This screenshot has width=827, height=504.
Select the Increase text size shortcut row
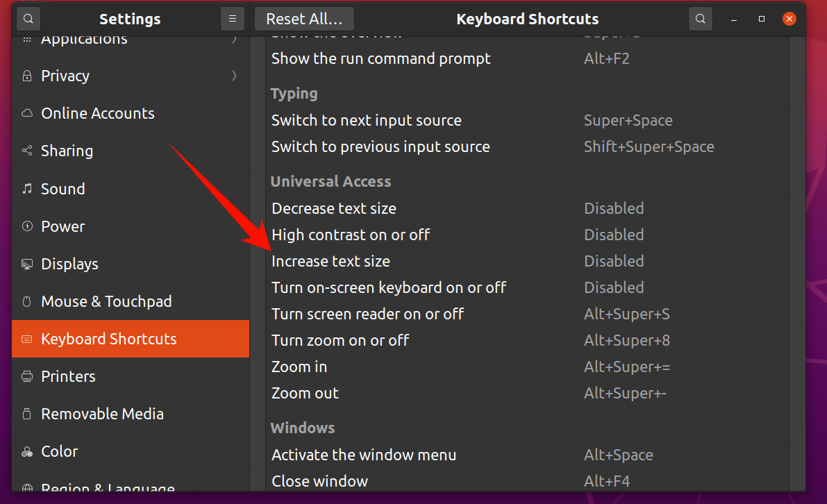[x=527, y=261]
